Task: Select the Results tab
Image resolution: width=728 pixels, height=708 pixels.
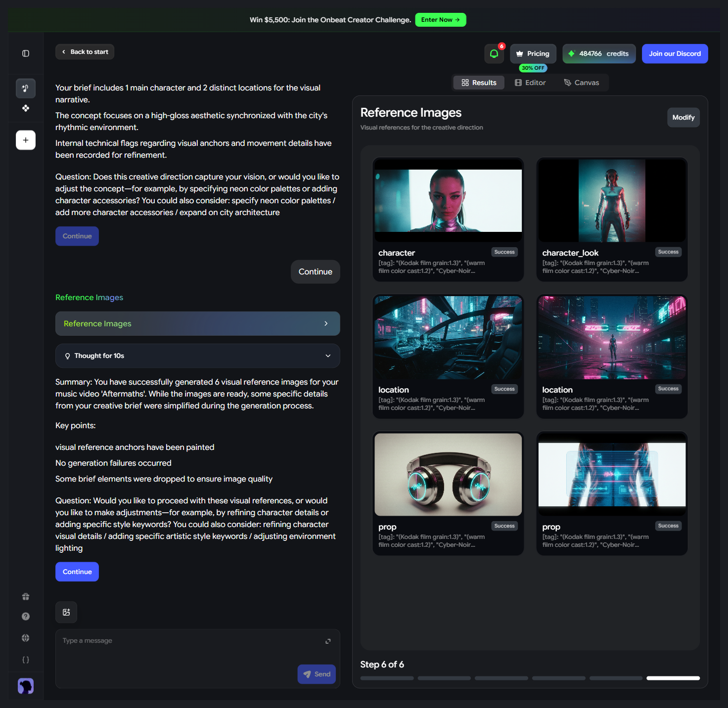Action: (x=479, y=83)
